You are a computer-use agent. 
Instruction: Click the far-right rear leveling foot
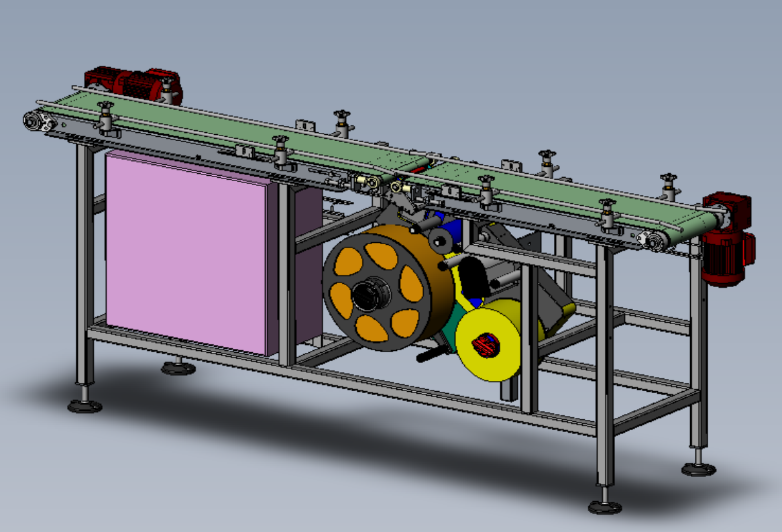pos(698,468)
